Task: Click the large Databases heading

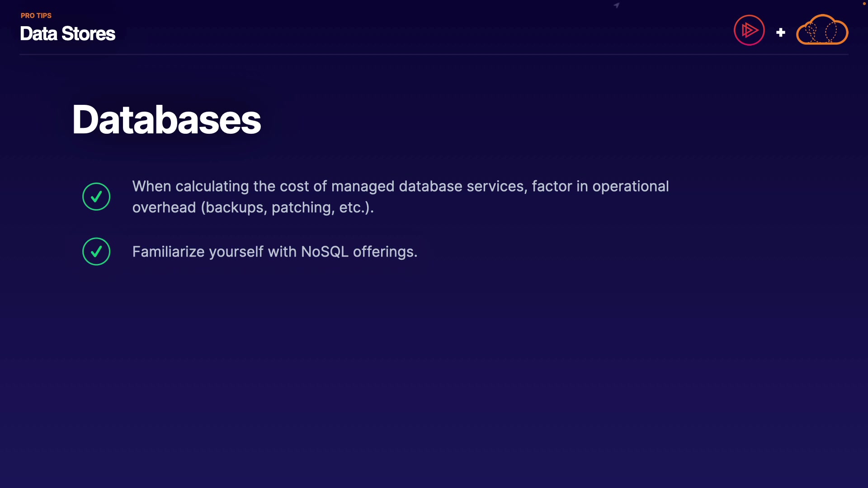Action: point(166,120)
